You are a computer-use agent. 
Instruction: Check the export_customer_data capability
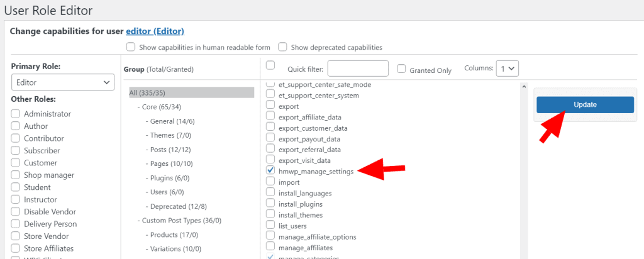[x=270, y=126]
